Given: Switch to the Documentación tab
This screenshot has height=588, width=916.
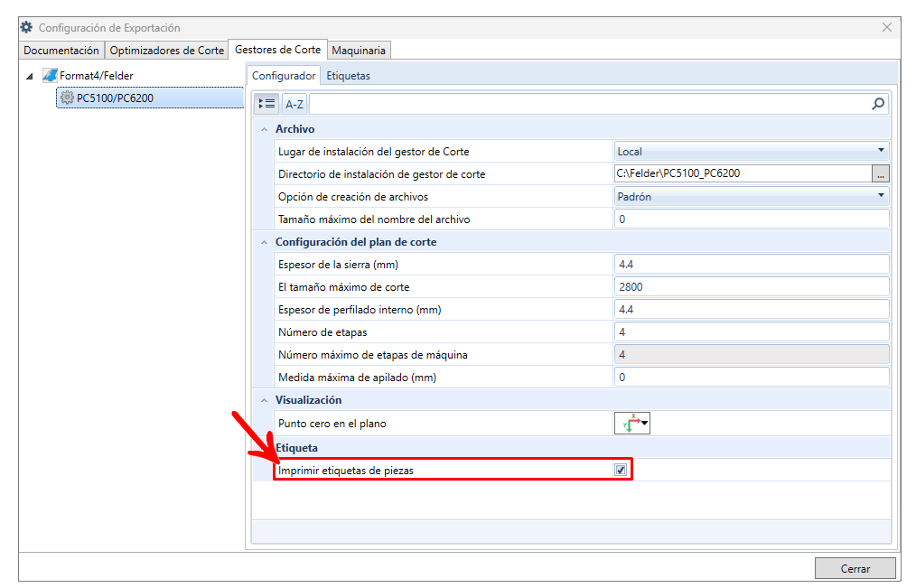Looking at the screenshot, I should (61, 51).
